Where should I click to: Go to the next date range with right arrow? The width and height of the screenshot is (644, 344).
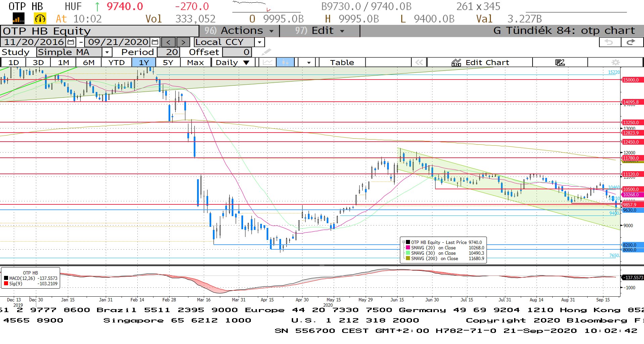(183, 42)
